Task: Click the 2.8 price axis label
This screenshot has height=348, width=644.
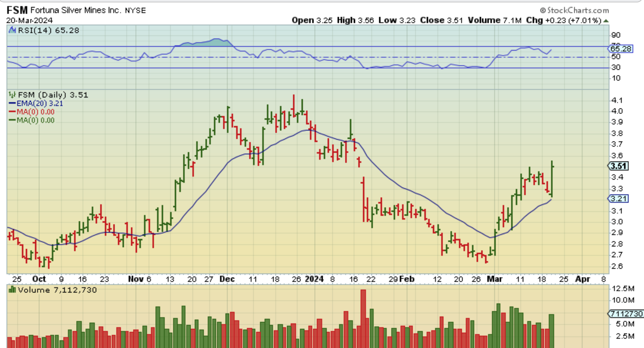Action: point(617,244)
